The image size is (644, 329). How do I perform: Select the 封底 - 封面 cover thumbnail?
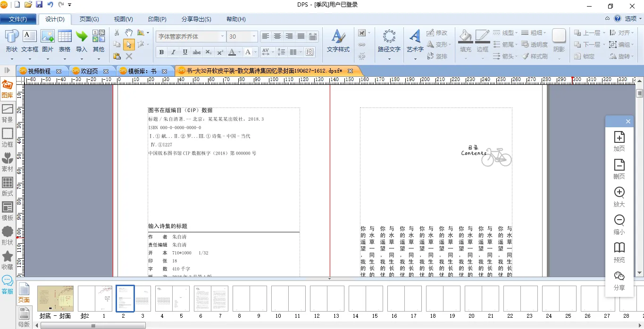[x=55, y=298]
